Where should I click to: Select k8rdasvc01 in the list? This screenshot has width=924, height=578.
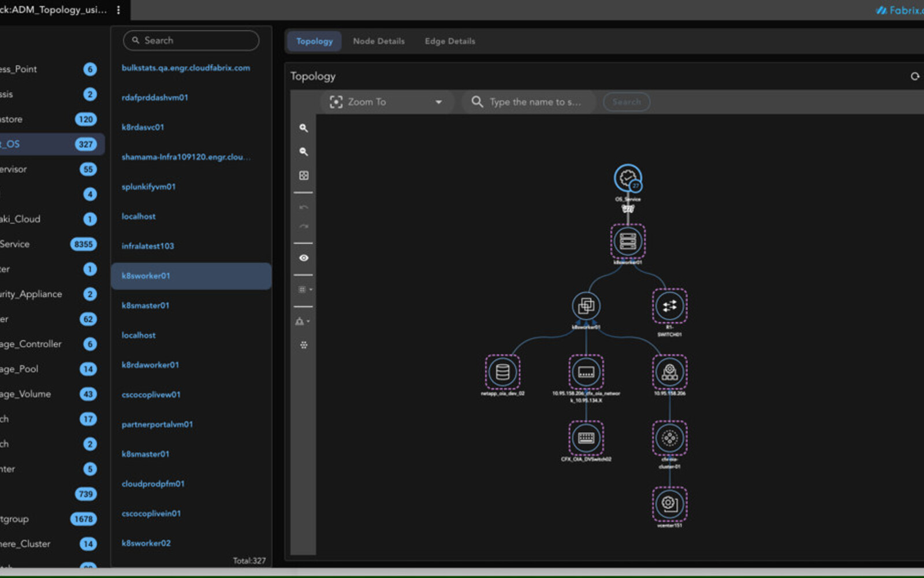coord(143,127)
